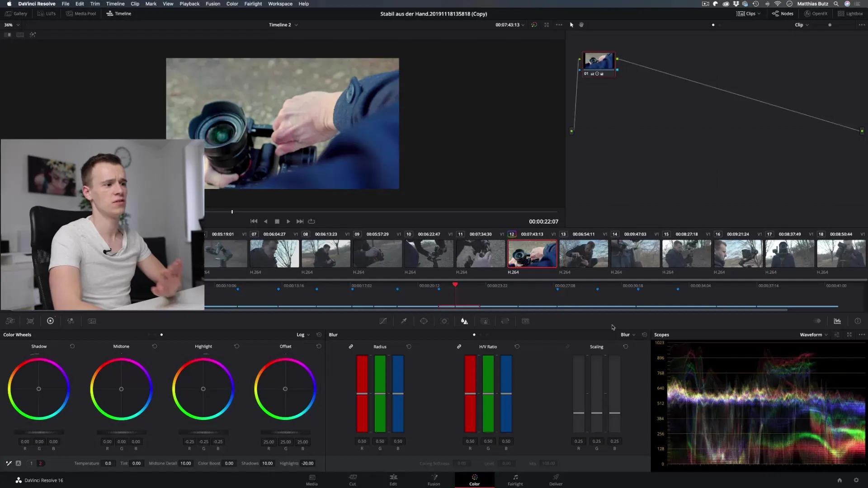
Task: Click the Shadow master wheel slider
Action: coord(39,432)
